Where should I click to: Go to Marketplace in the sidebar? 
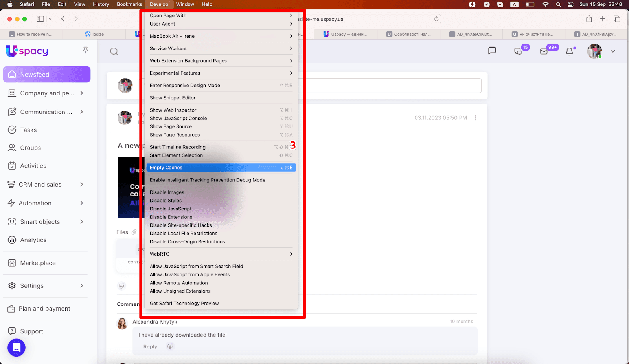[x=38, y=263]
